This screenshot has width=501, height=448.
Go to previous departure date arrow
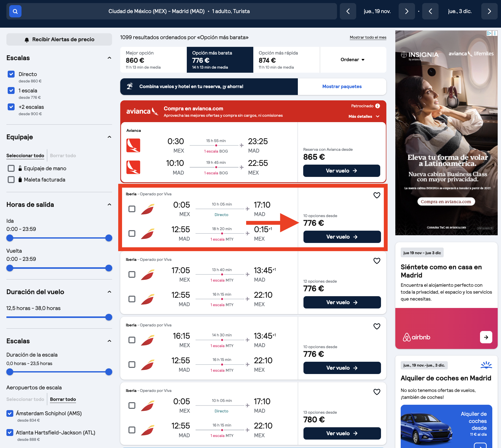point(348,11)
